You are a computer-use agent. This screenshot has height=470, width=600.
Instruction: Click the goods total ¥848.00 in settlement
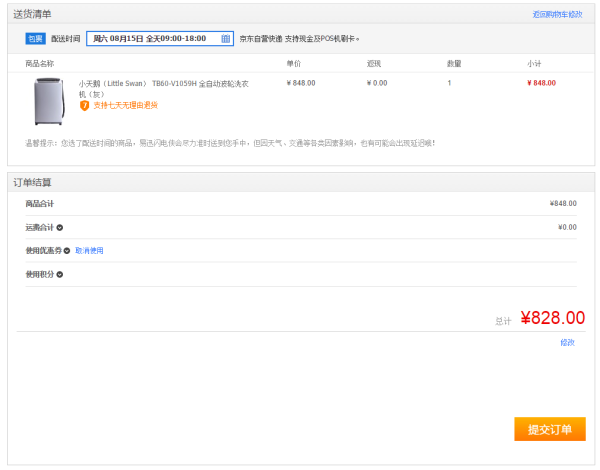[563, 204]
